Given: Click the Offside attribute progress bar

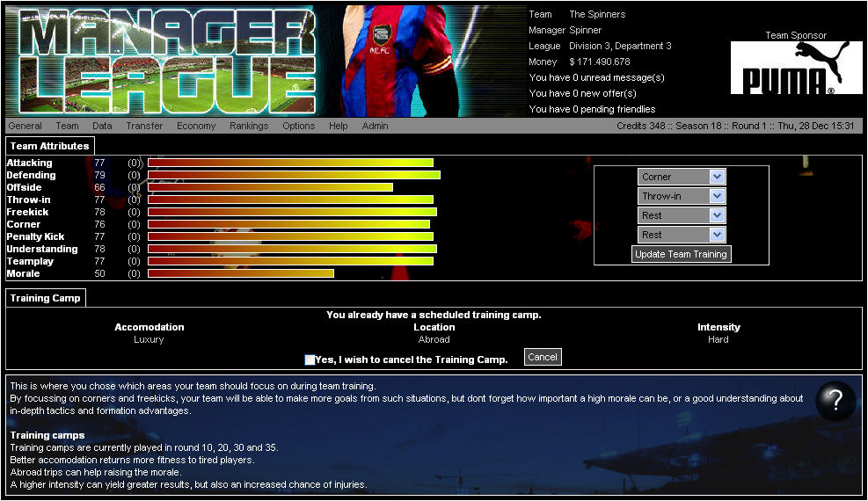Looking at the screenshot, I should pos(270,187).
